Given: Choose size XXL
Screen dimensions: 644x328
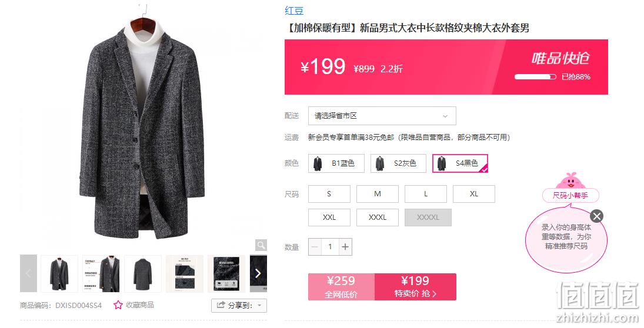Looking at the screenshot, I should 329,217.
